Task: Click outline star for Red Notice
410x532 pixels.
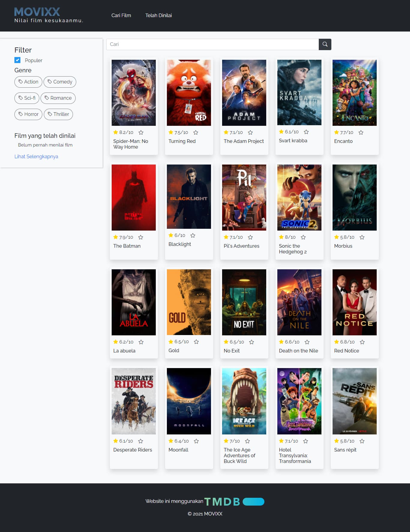Action: (x=362, y=342)
